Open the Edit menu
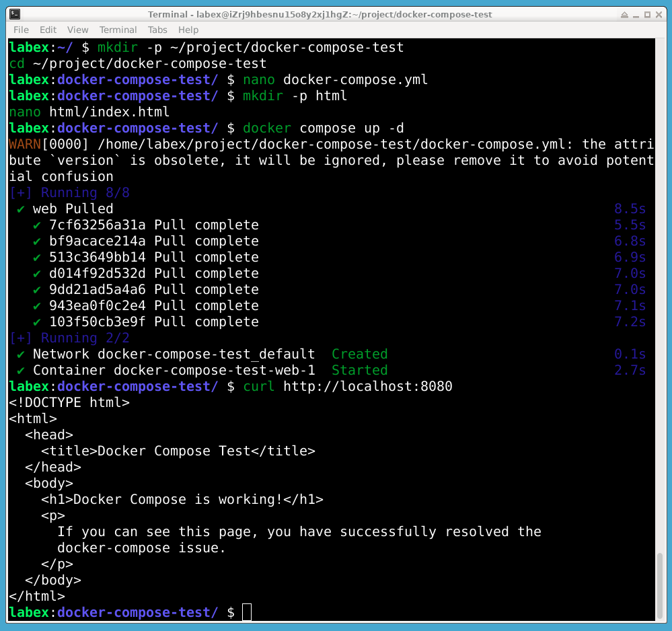The height and width of the screenshot is (631, 672). (x=48, y=30)
